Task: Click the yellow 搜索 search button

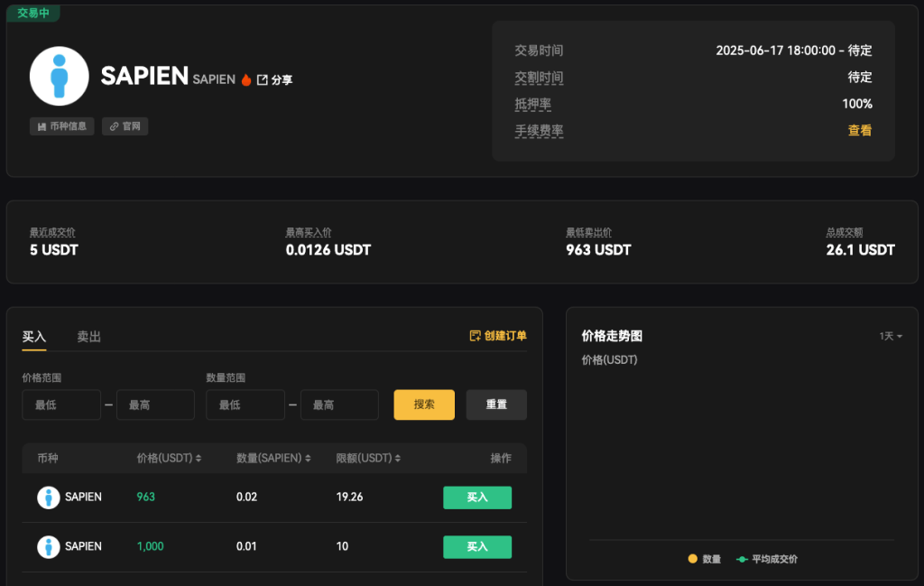Action: click(423, 405)
